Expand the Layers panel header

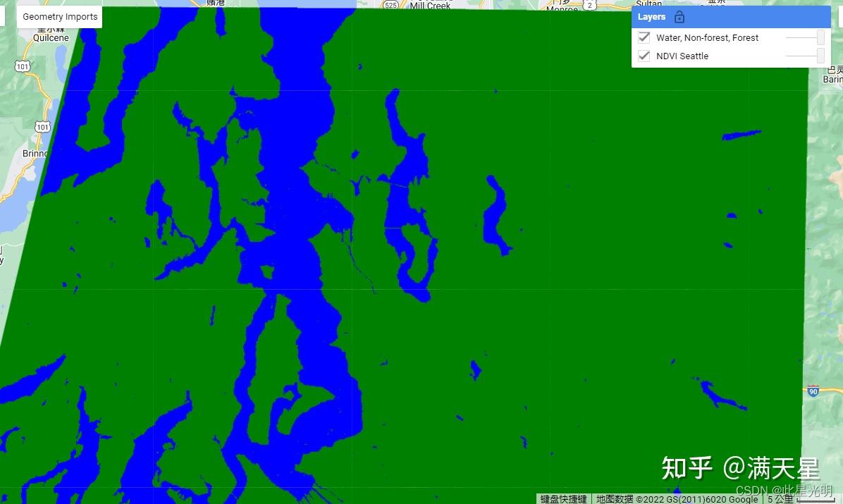[651, 16]
